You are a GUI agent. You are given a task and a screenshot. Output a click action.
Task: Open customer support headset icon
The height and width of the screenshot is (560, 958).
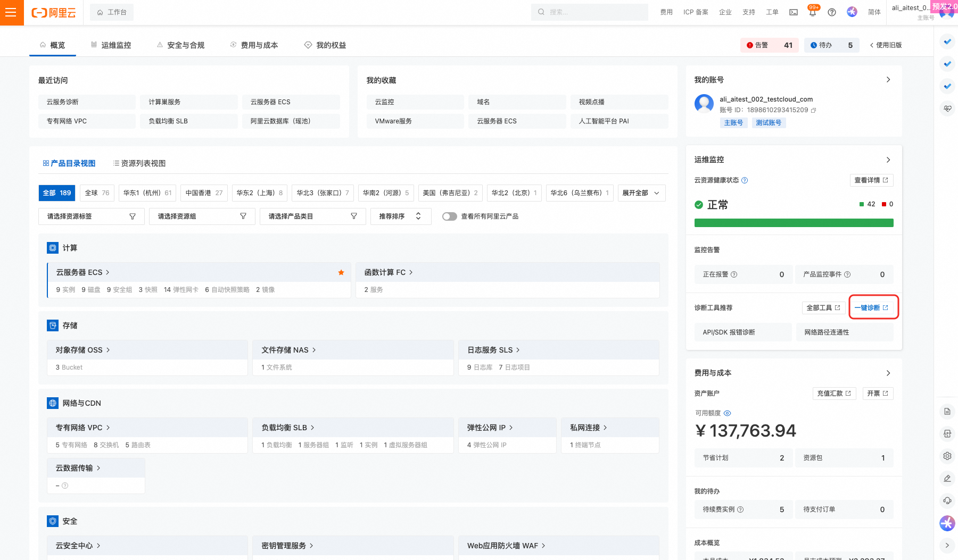pos(947,500)
